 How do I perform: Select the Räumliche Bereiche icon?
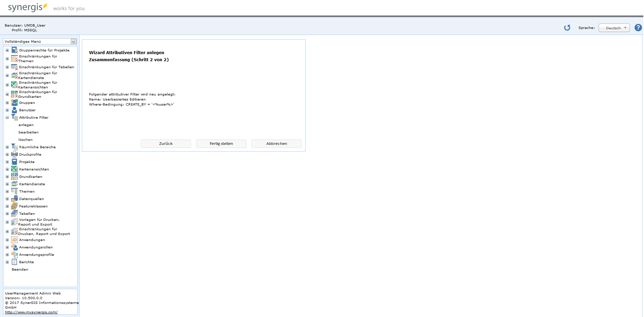(x=14, y=147)
